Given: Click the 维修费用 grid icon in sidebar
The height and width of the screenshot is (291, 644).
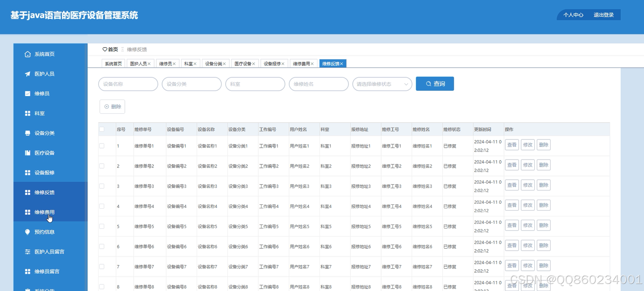Looking at the screenshot, I should tap(27, 212).
